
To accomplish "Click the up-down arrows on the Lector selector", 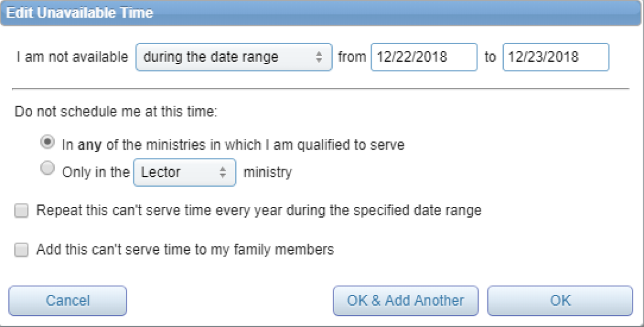I will [x=223, y=172].
